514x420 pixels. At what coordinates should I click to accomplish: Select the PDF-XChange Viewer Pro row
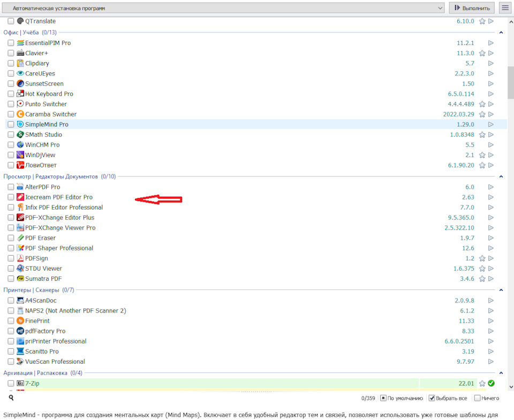[256, 228]
